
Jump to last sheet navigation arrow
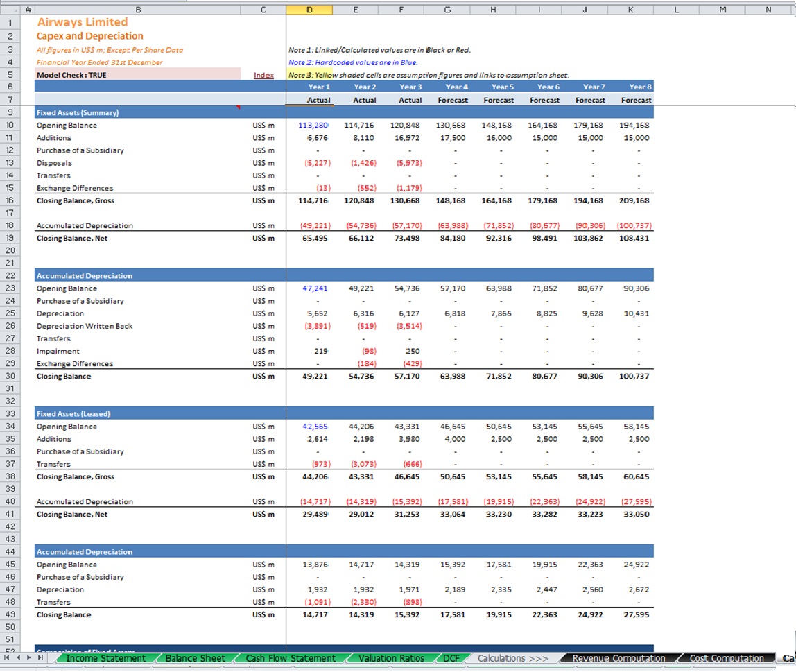[40, 657]
